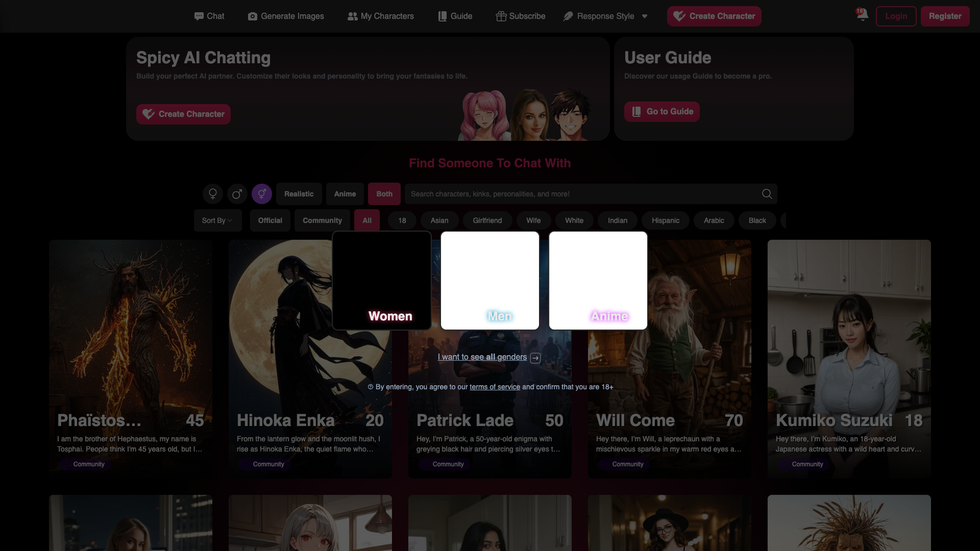Click 'I want to see all genders' link

(482, 358)
